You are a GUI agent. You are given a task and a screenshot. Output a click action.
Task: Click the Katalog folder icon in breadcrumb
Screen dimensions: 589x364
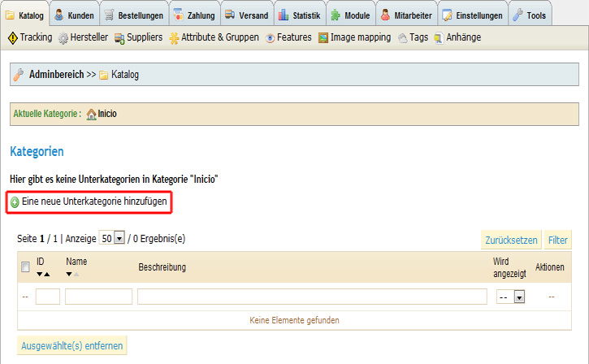coord(104,75)
